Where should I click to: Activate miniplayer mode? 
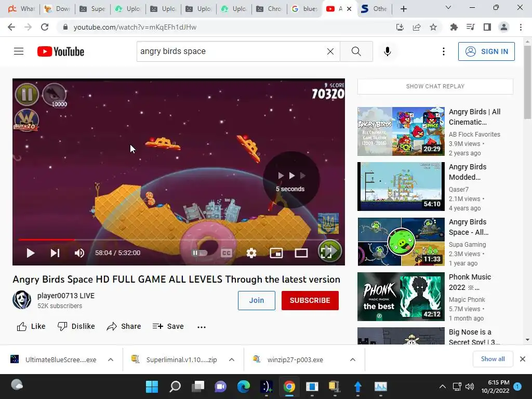[276, 253]
